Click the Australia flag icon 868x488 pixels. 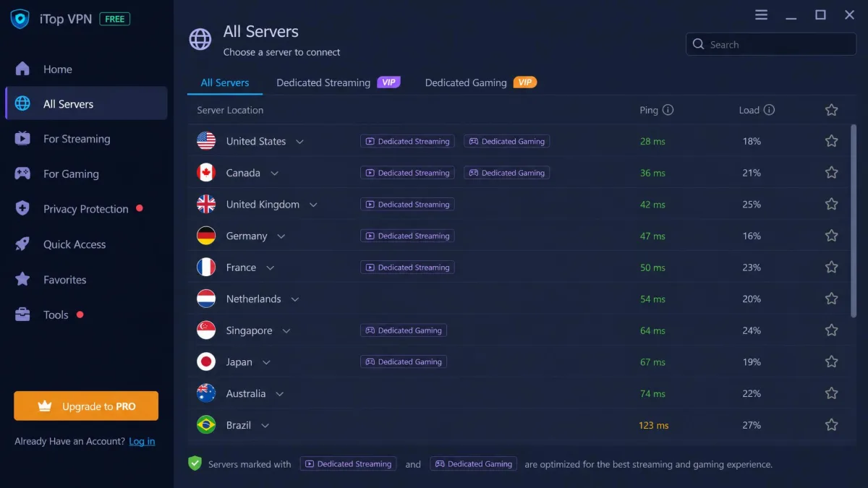pyautogui.click(x=206, y=393)
